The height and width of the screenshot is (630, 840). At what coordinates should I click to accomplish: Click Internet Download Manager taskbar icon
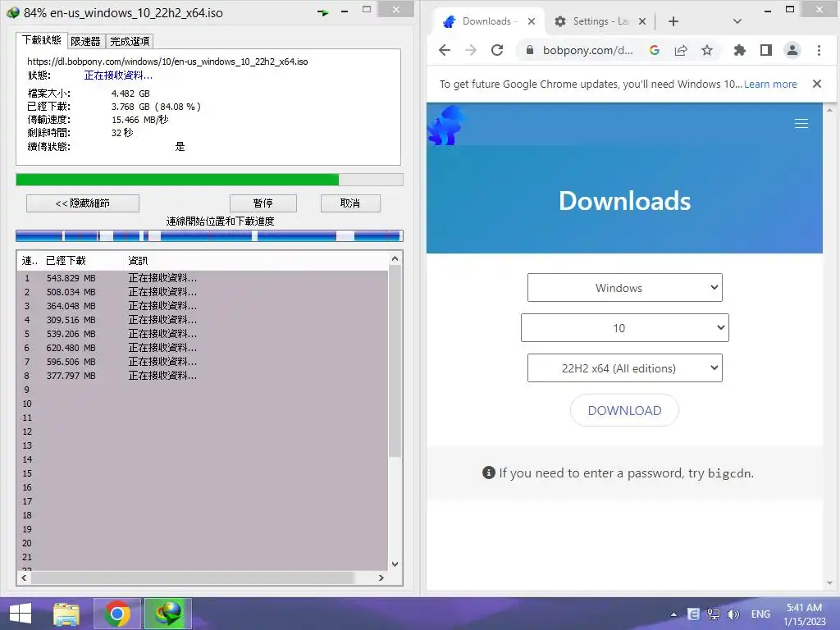coord(167,614)
